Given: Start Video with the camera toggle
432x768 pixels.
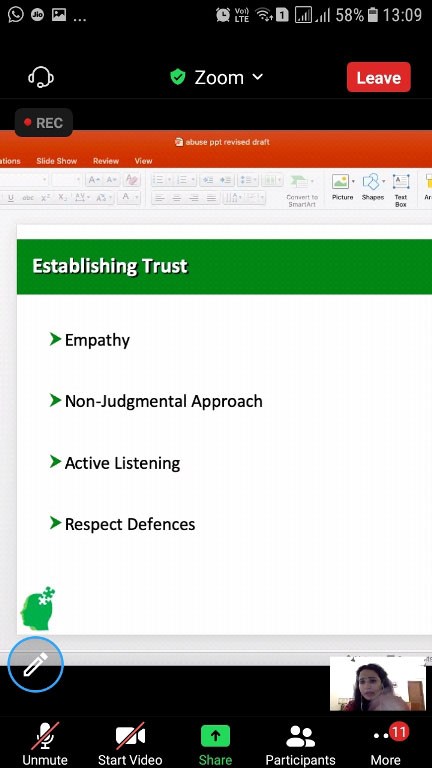Looking at the screenshot, I should pyautogui.click(x=130, y=744).
